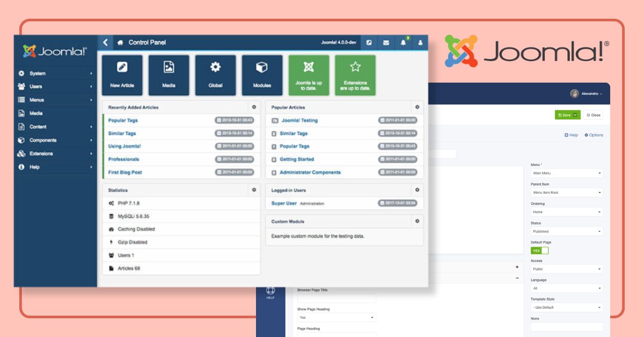Open the Ordering dropdown showing Home
644x337 pixels.
point(567,212)
